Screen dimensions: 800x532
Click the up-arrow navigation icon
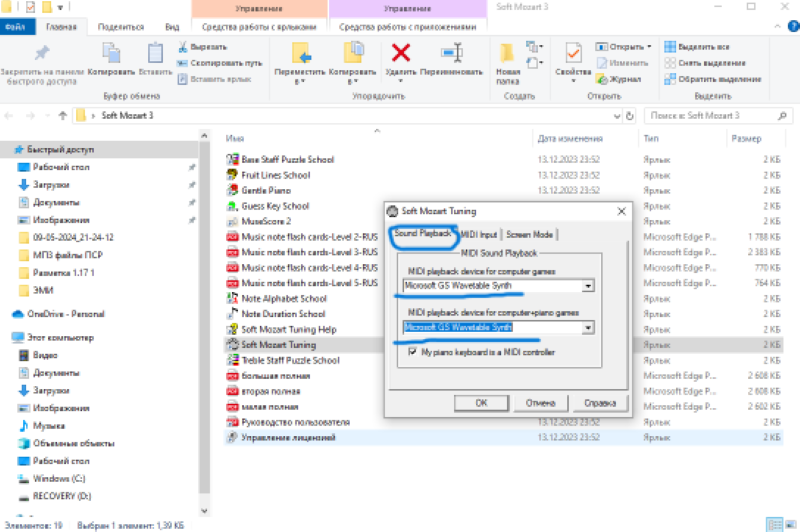tap(62, 116)
